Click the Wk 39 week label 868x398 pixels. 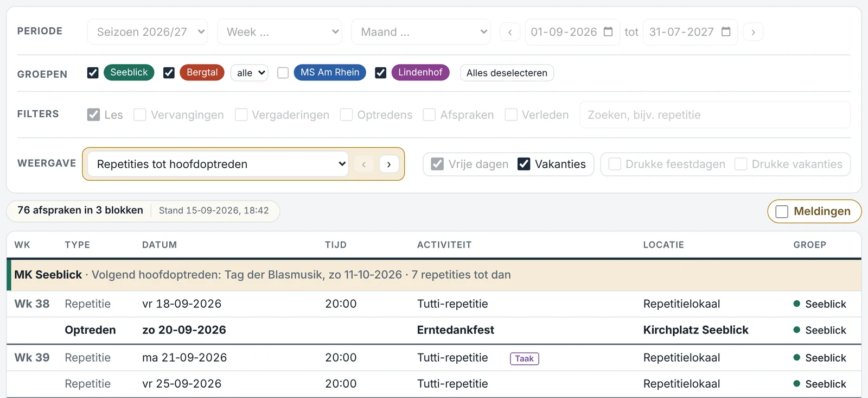(x=32, y=358)
